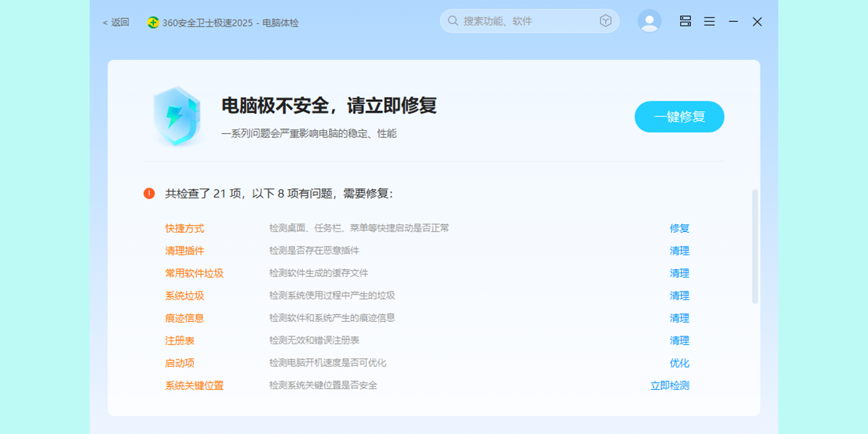
Task: Minimize the 360 window
Action: [x=733, y=22]
